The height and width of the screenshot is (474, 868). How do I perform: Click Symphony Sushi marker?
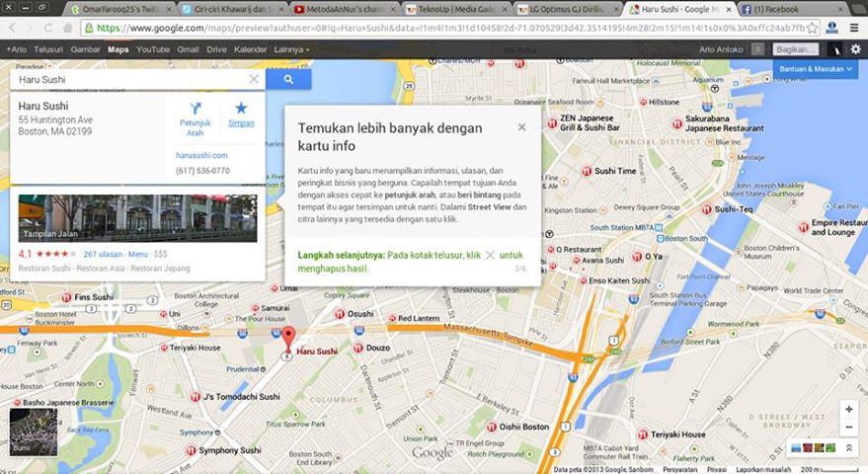pos(191,450)
